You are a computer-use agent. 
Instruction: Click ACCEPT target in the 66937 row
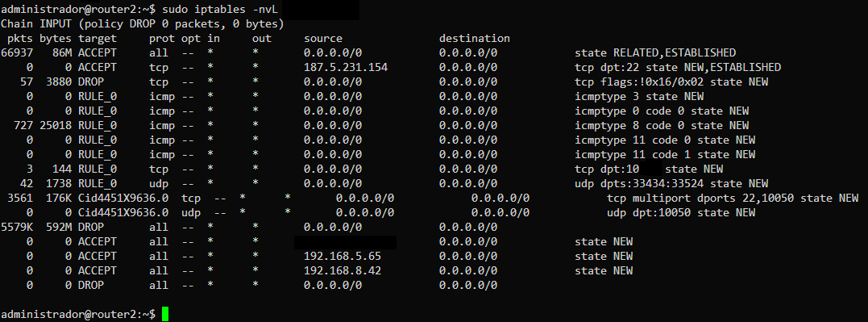point(98,53)
